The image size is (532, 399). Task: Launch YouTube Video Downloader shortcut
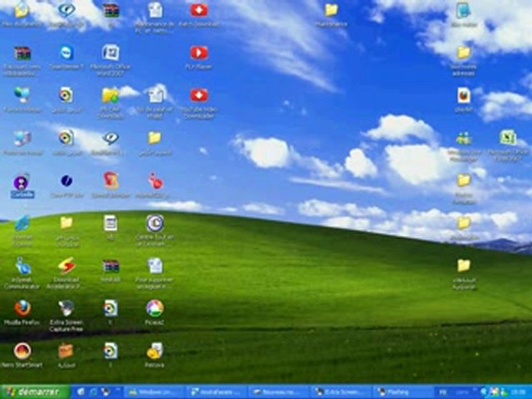(x=199, y=103)
